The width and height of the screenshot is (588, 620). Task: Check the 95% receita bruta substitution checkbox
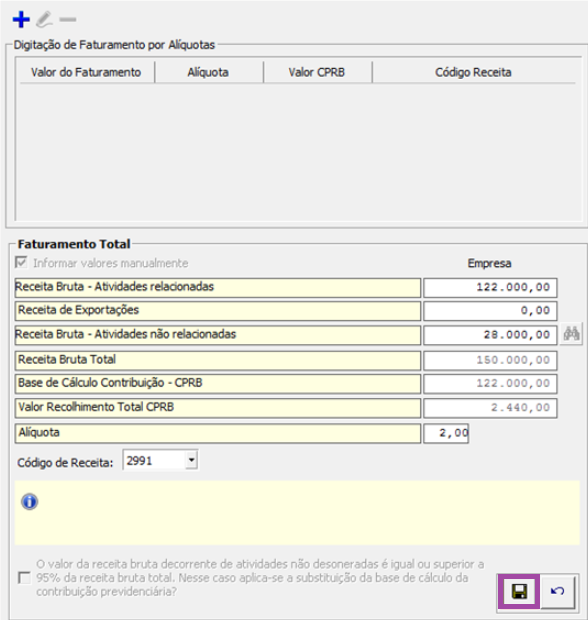click(24, 578)
